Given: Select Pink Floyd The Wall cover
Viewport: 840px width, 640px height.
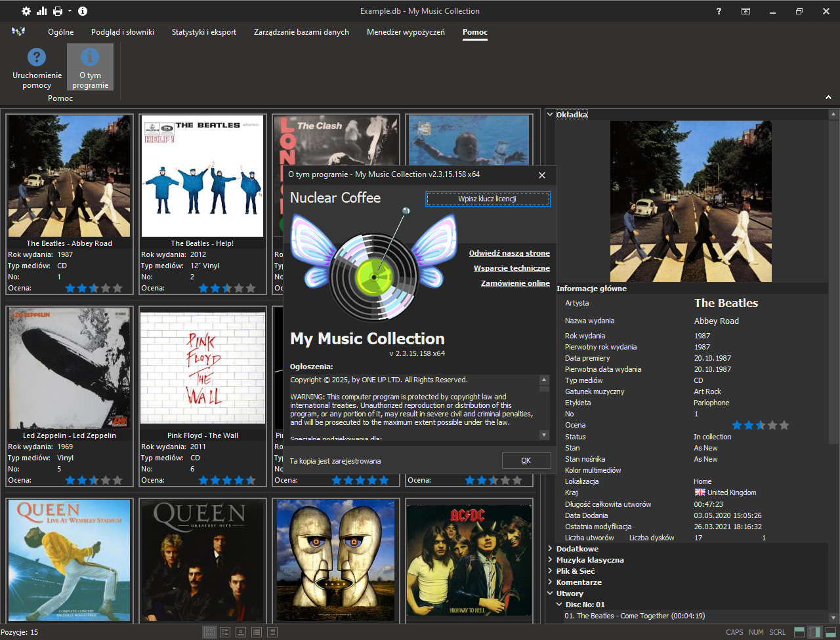Looking at the screenshot, I should [x=202, y=369].
